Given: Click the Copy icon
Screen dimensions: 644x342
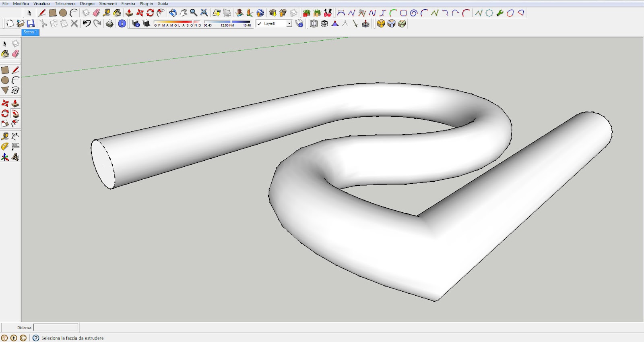Looking at the screenshot, I should [x=54, y=24].
